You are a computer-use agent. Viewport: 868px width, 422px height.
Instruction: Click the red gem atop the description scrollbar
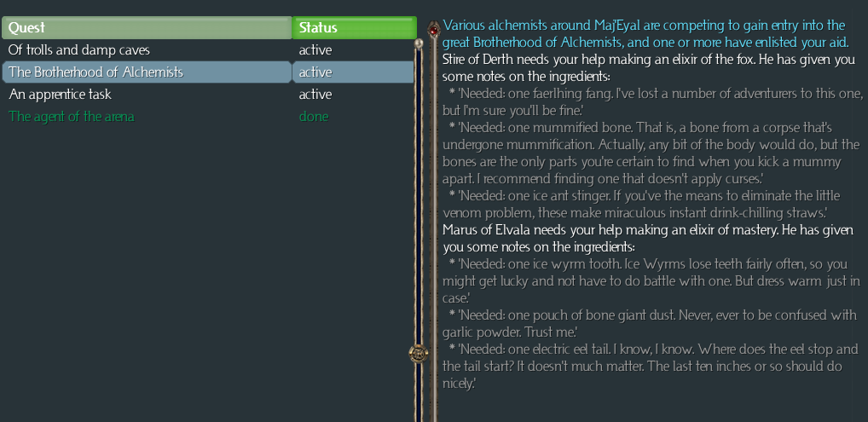(x=433, y=32)
